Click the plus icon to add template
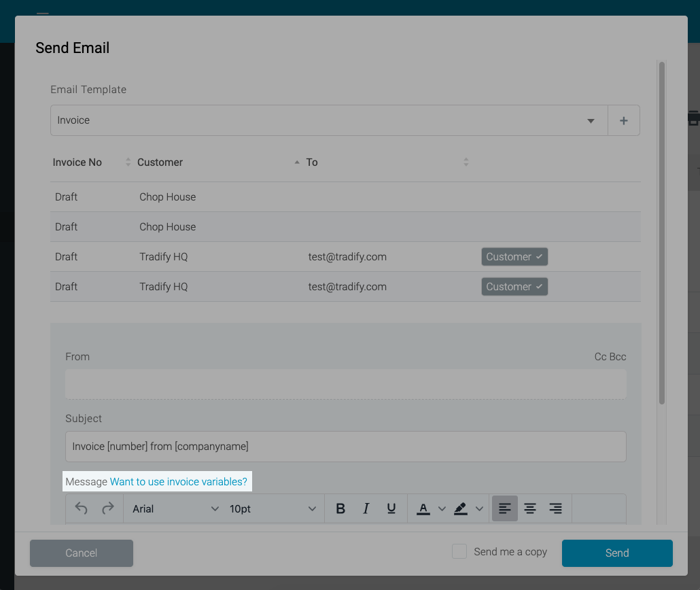 (624, 120)
